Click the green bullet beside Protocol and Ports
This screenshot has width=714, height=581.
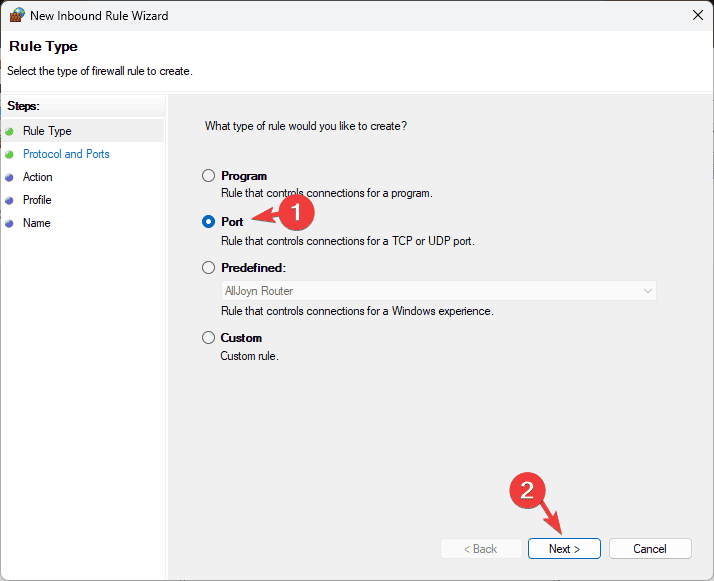click(x=9, y=155)
